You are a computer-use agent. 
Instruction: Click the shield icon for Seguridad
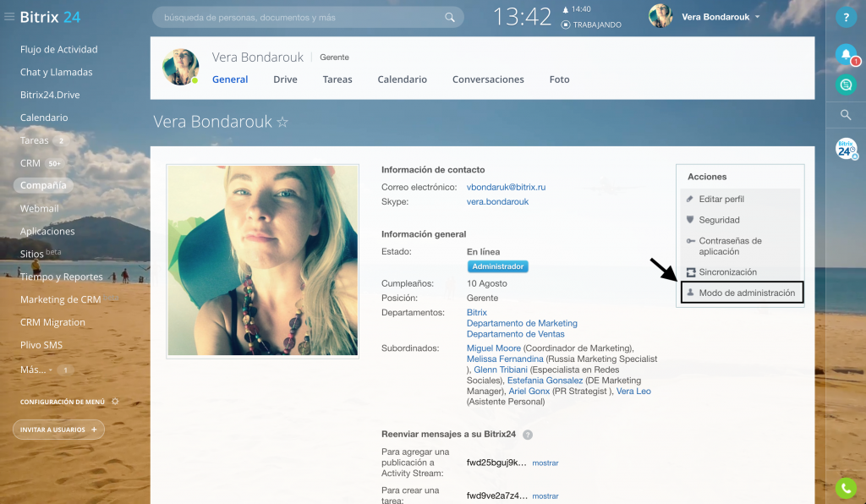(690, 220)
